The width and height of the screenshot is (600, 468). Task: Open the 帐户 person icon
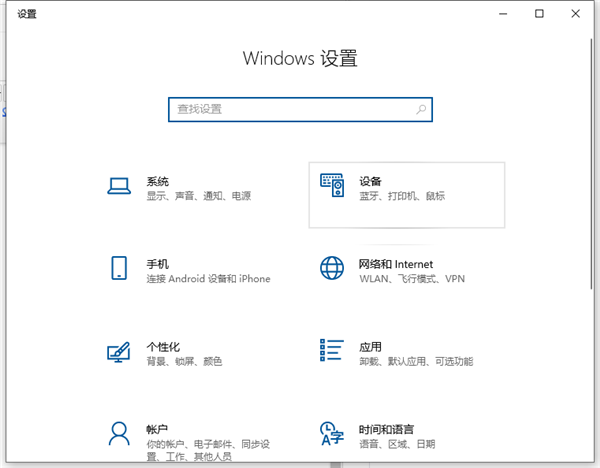(119, 434)
